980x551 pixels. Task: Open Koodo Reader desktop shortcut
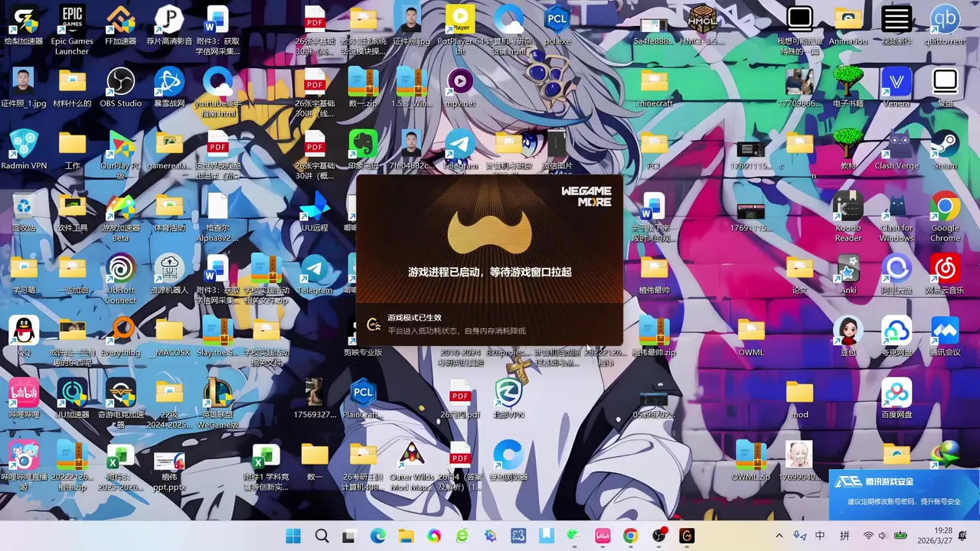pos(848,217)
